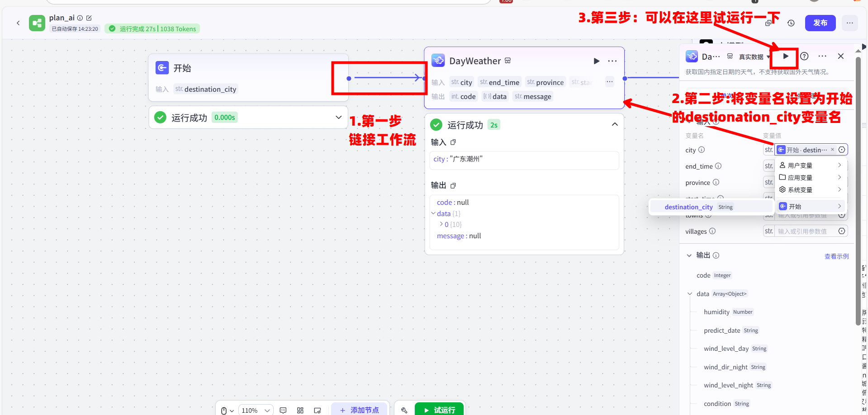Expand the 开始 node run result
This screenshot has height=415, width=868.
click(x=338, y=118)
